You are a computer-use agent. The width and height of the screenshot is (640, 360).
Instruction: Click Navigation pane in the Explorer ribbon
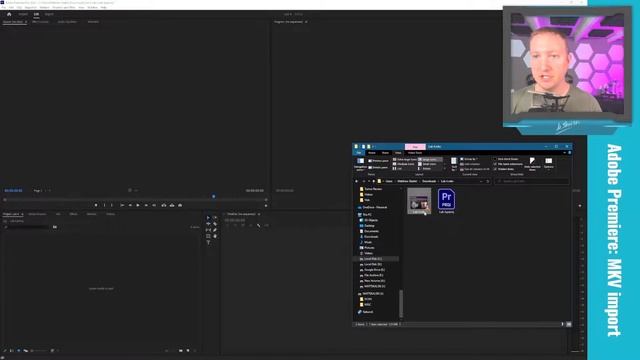(x=360, y=164)
